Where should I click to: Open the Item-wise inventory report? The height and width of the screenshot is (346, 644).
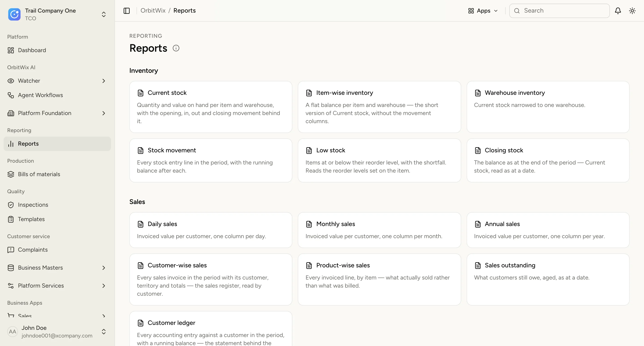pos(379,107)
